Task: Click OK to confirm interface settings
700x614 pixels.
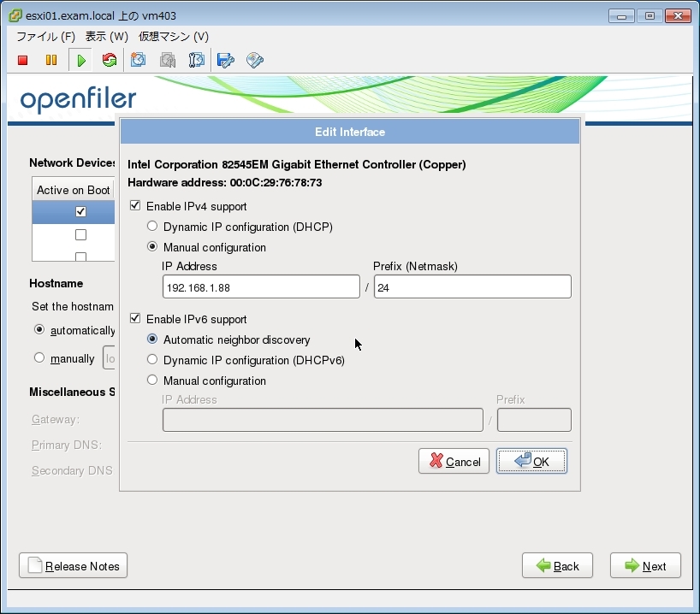Action: [x=531, y=461]
